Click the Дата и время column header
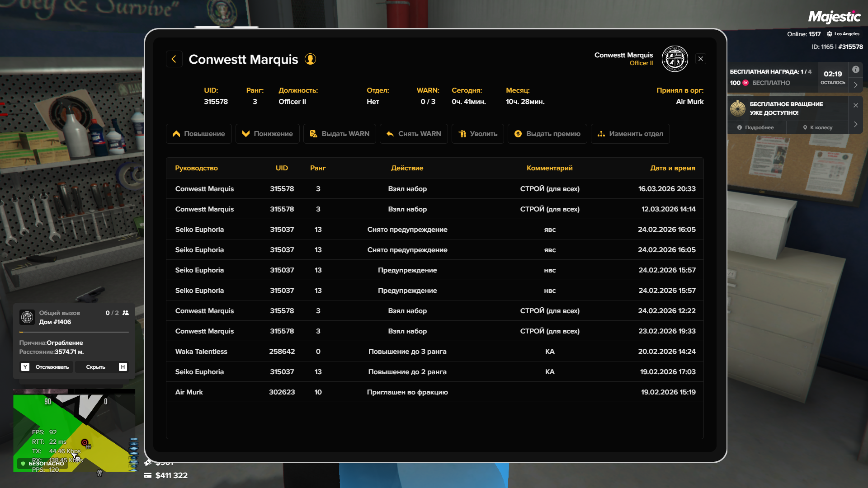The width and height of the screenshot is (868, 488). point(672,168)
